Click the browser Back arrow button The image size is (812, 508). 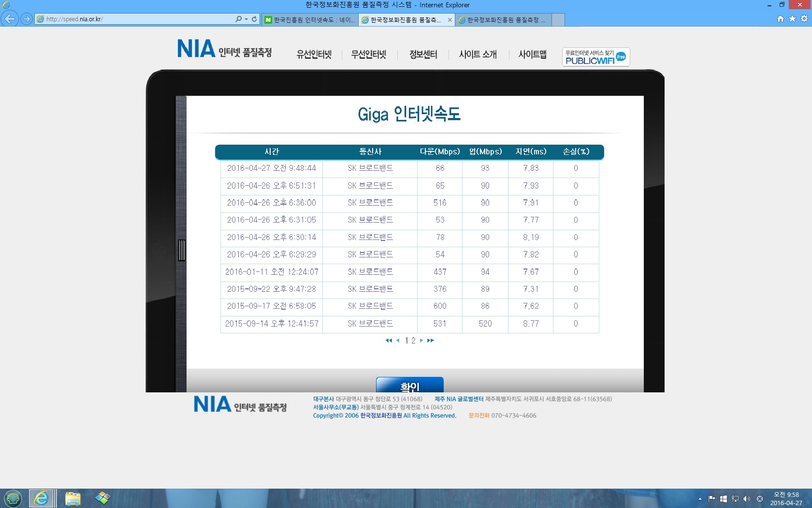pyautogui.click(x=10, y=19)
